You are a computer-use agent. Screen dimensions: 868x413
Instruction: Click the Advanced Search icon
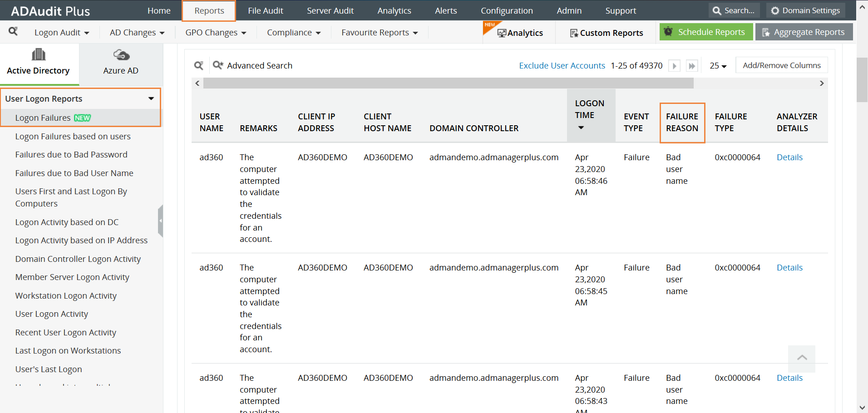218,65
